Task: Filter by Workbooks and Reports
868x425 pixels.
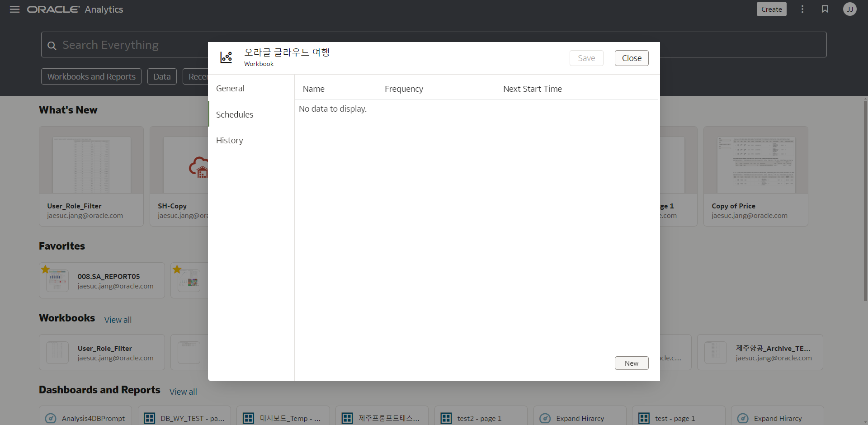Action: click(91, 76)
